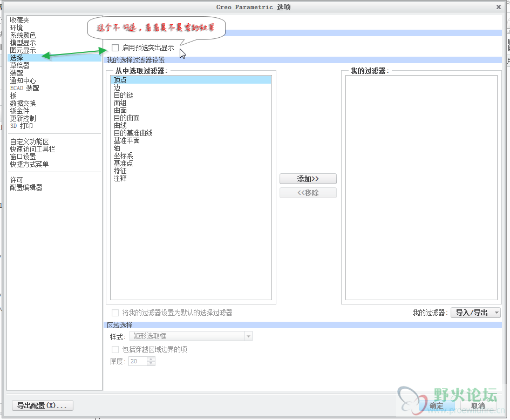
Task: Select 曲面 in the filter list
Action: (x=120, y=110)
